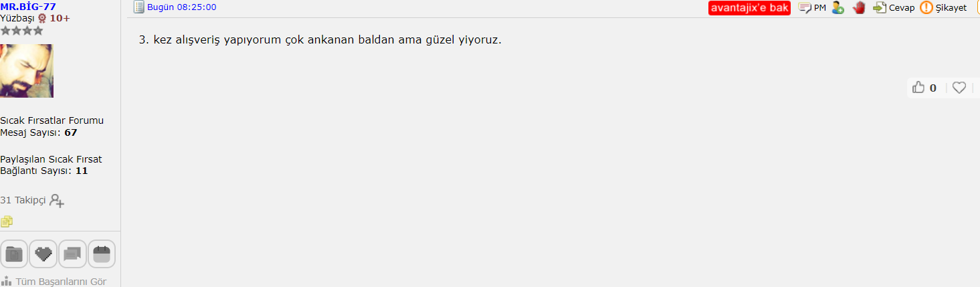Open the post timestamp Bugün 08:25:00
The image size is (980, 287).
point(182,7)
